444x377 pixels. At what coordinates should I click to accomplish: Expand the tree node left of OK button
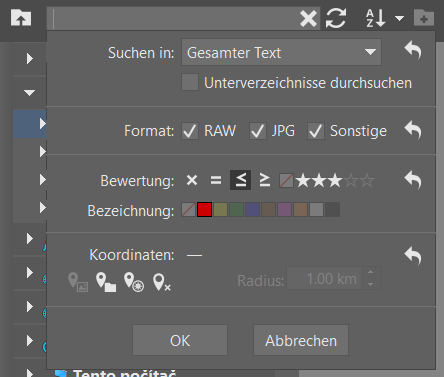pyautogui.click(x=30, y=340)
